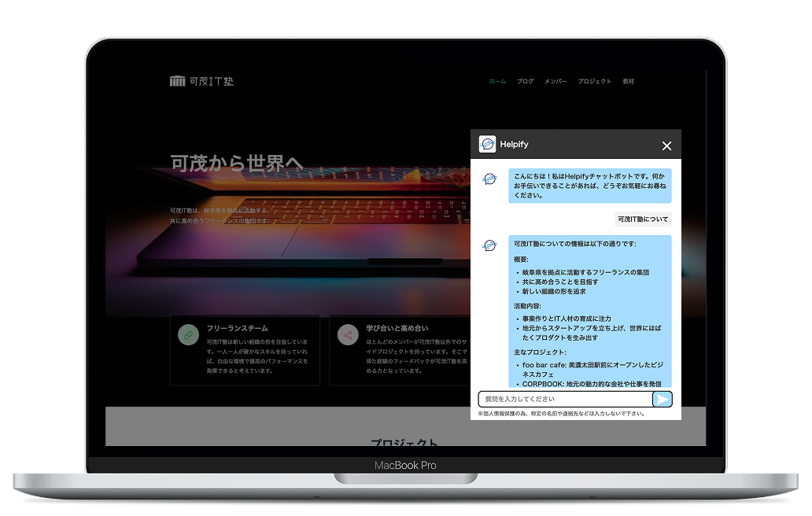Click the Helpify title text in chat header
The image size is (812, 516).
click(514, 145)
